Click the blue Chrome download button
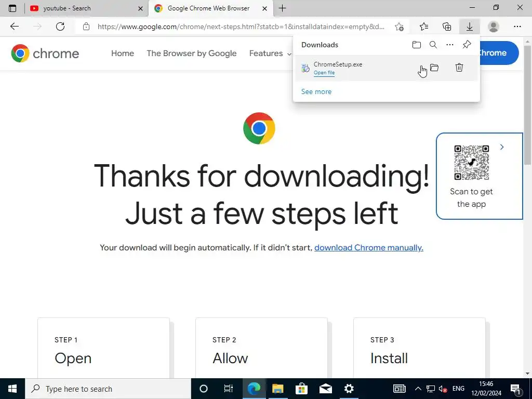The width and height of the screenshot is (532, 399). (498, 53)
